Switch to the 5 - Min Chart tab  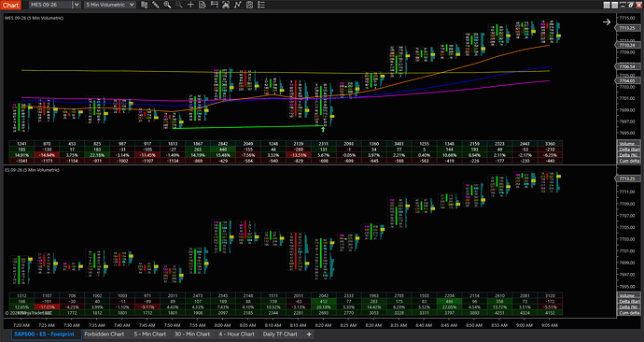(150, 335)
